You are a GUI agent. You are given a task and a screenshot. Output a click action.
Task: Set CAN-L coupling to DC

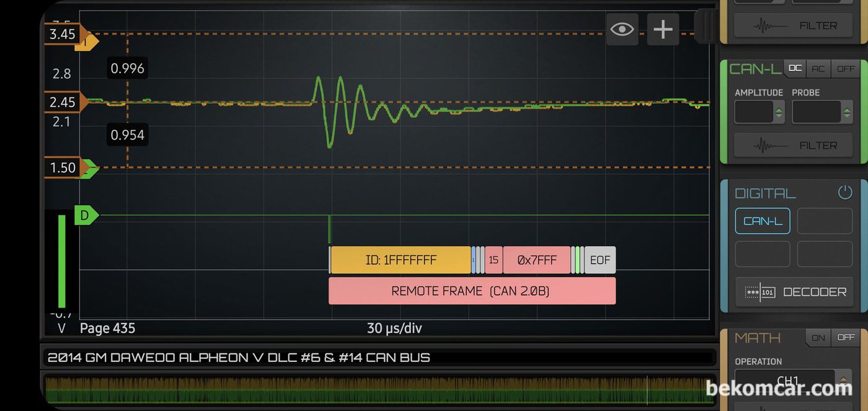[795, 69]
